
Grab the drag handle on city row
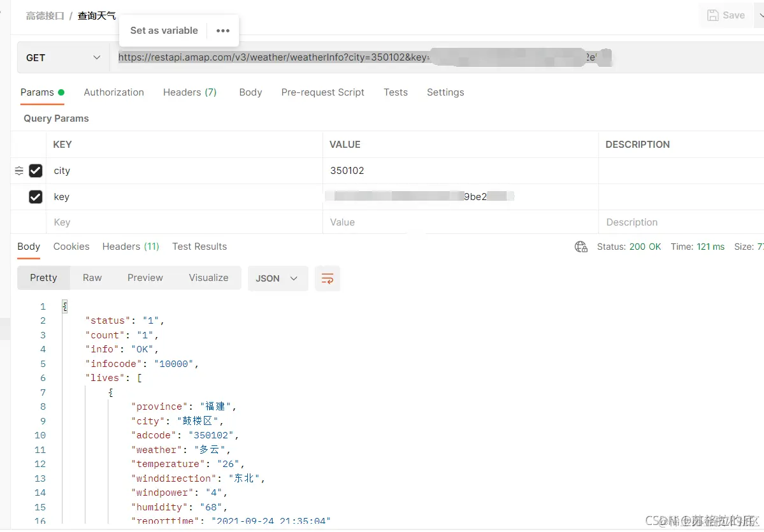[x=19, y=171]
